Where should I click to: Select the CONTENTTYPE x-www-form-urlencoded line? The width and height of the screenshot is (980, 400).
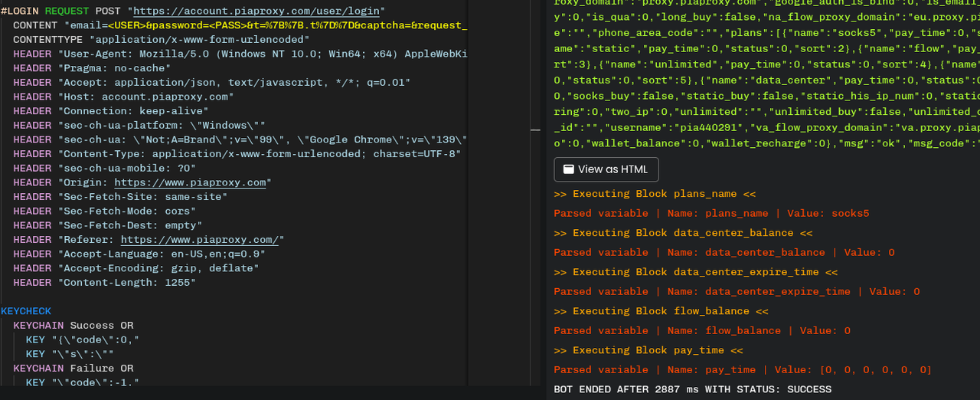click(x=162, y=40)
